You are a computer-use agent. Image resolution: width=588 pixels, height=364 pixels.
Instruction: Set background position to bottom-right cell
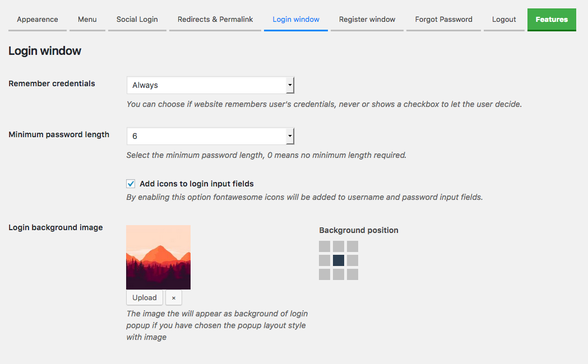pyautogui.click(x=353, y=274)
